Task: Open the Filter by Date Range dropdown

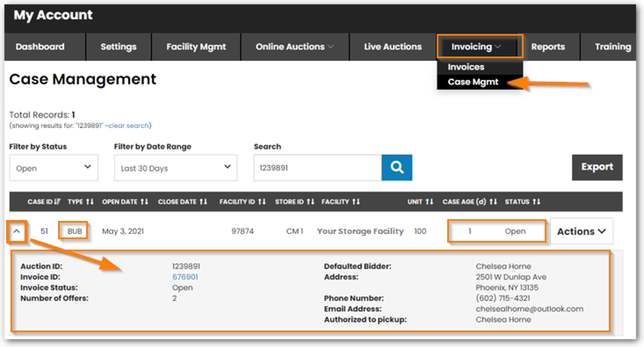Action: click(x=175, y=168)
